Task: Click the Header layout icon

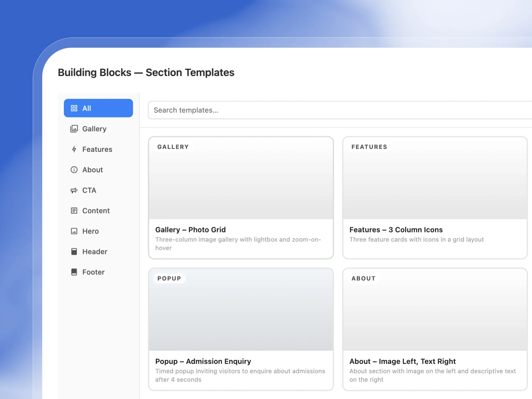Action: coord(74,252)
